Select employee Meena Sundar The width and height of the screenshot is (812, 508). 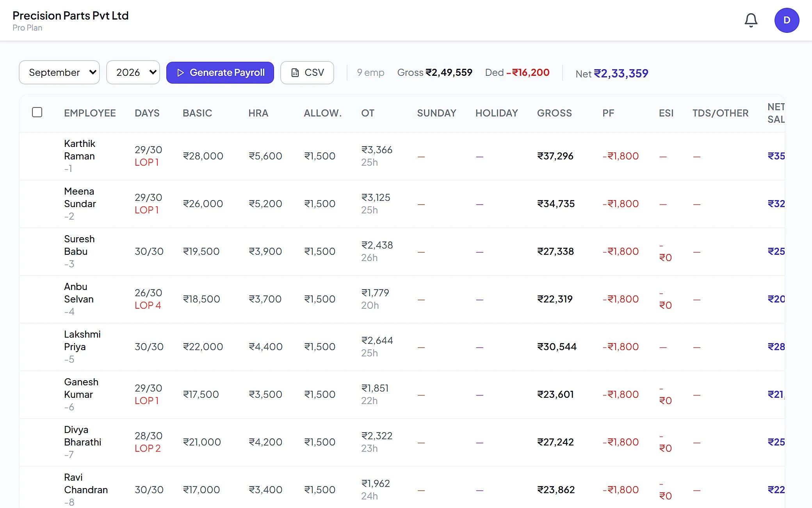coord(80,198)
